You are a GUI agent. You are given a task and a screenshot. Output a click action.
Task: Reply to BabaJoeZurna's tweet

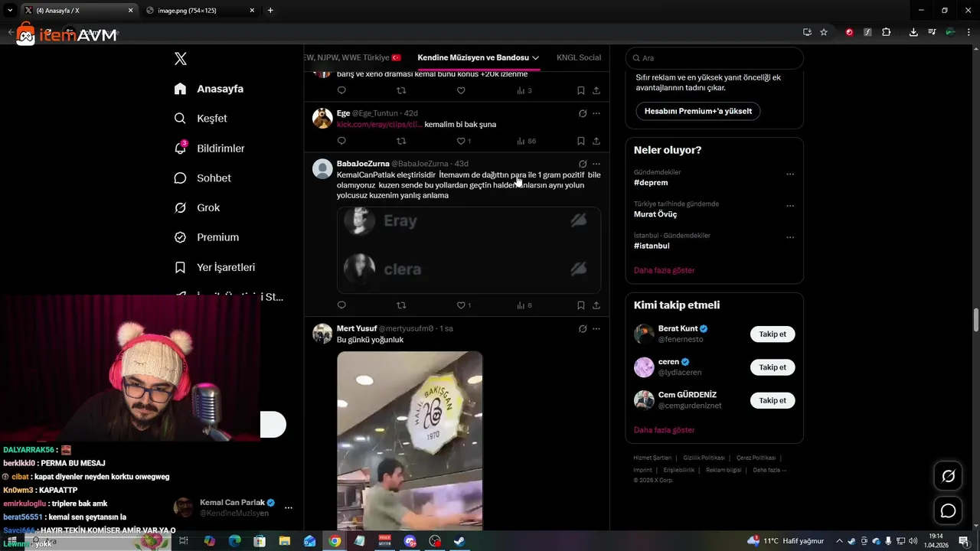341,305
